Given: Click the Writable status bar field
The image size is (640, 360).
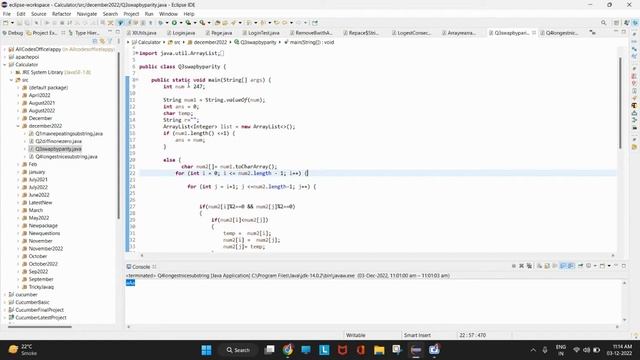Looking at the screenshot, I should point(356,335).
